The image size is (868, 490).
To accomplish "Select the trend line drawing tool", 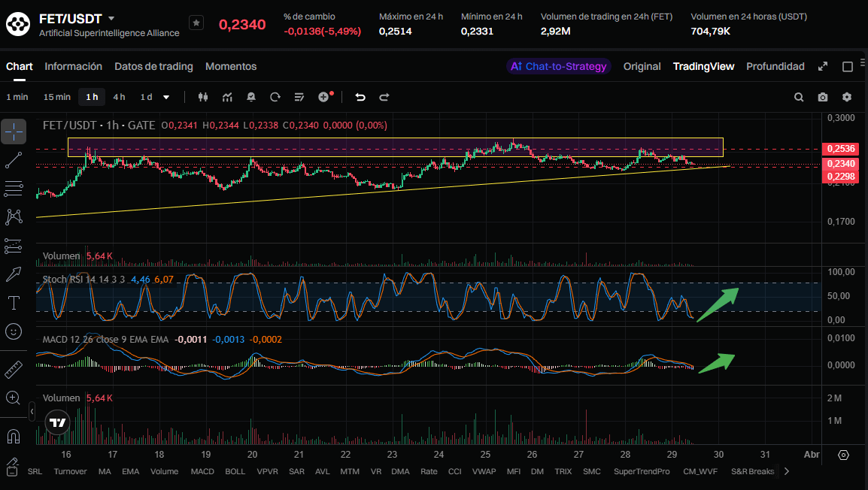I will (14, 159).
